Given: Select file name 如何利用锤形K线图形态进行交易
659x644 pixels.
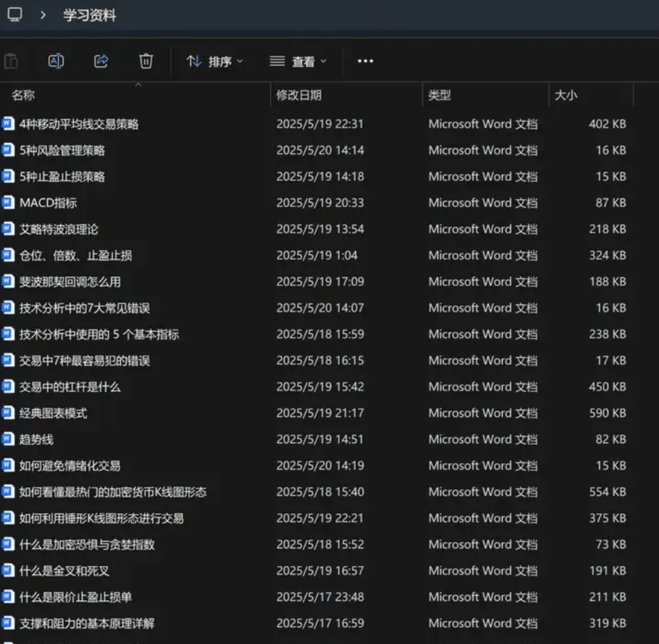Looking at the screenshot, I should pyautogui.click(x=102, y=518).
